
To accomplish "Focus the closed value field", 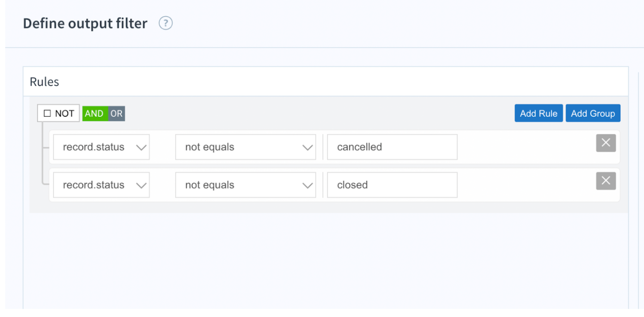I will 392,185.
